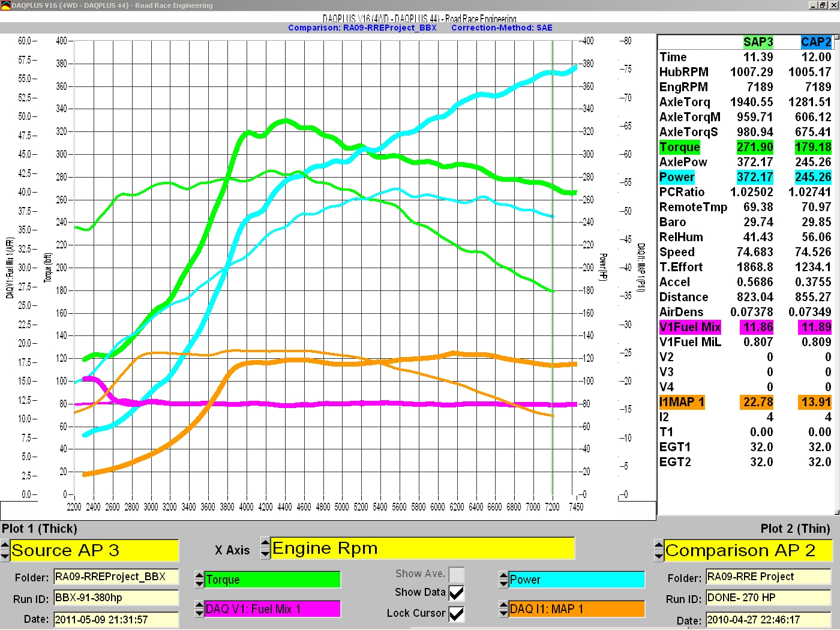Click the stepper arrows beside green Torque selector
Image resolution: width=840 pixels, height=630 pixels.
(200, 580)
